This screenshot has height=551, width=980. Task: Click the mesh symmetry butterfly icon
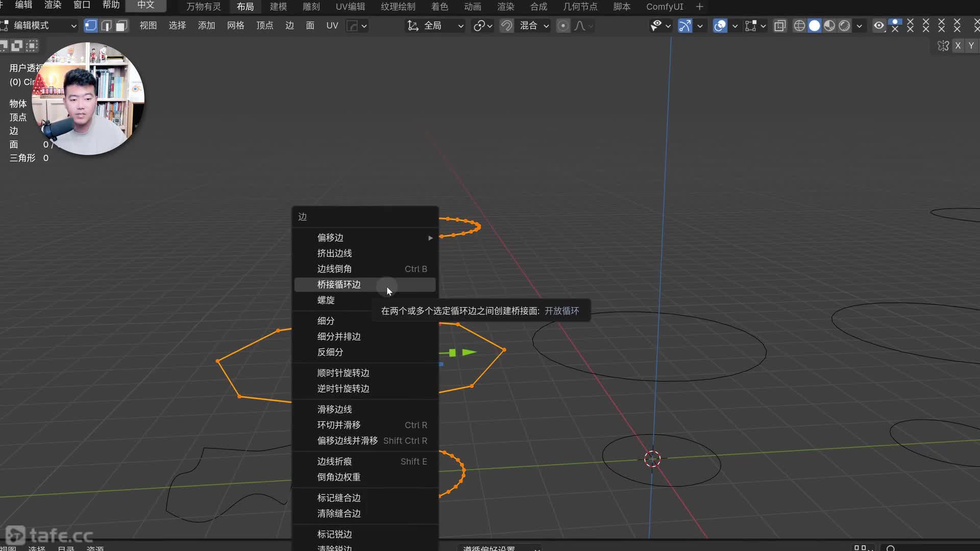[943, 46]
